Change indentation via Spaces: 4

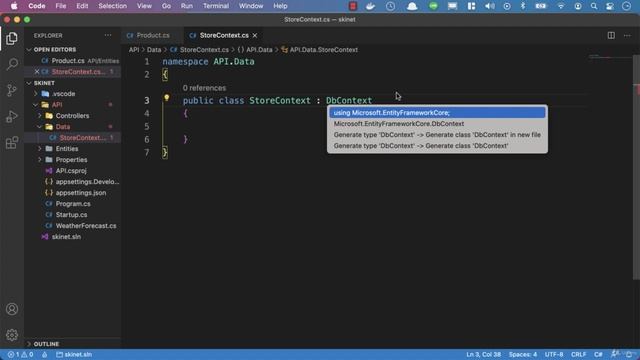pos(522,354)
